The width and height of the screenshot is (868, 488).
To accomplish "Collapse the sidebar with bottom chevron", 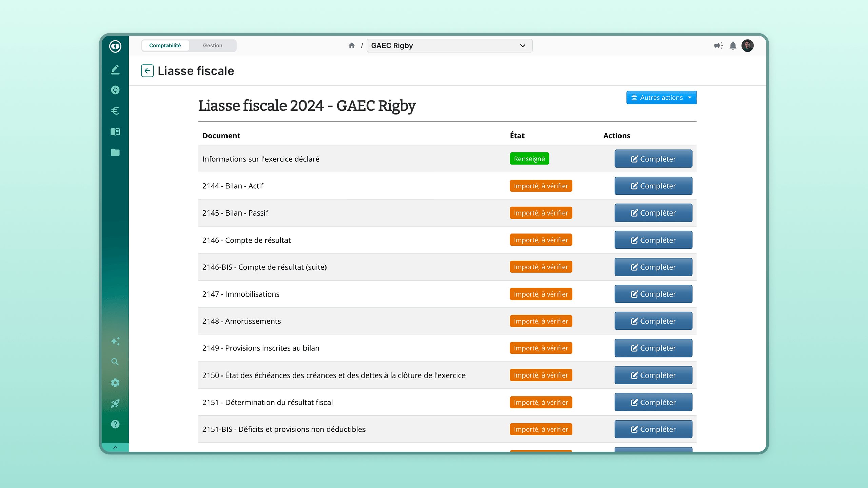I will 115,447.
